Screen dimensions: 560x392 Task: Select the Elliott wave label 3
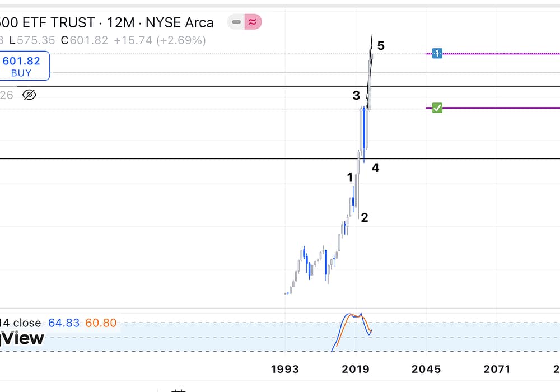(x=356, y=96)
